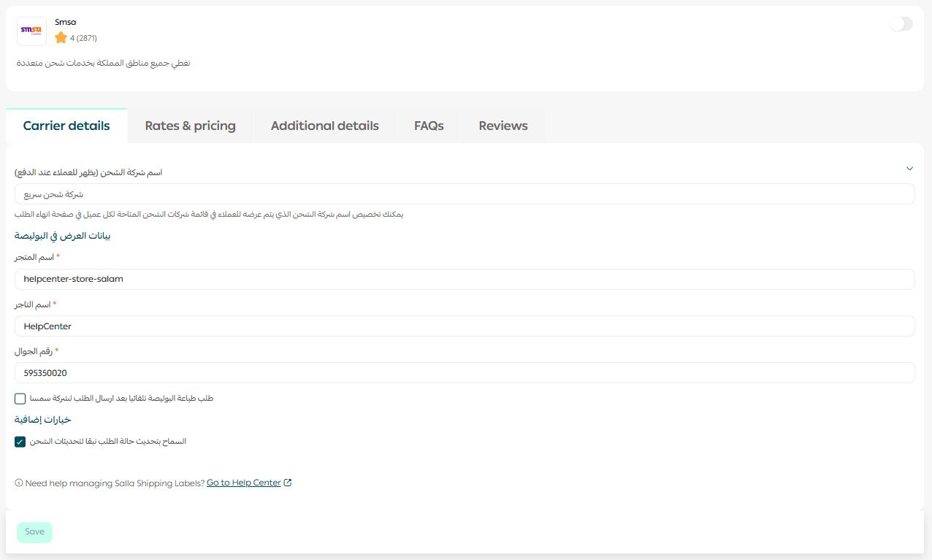View the Reviews tab
This screenshot has width=932, height=560.
[503, 126]
